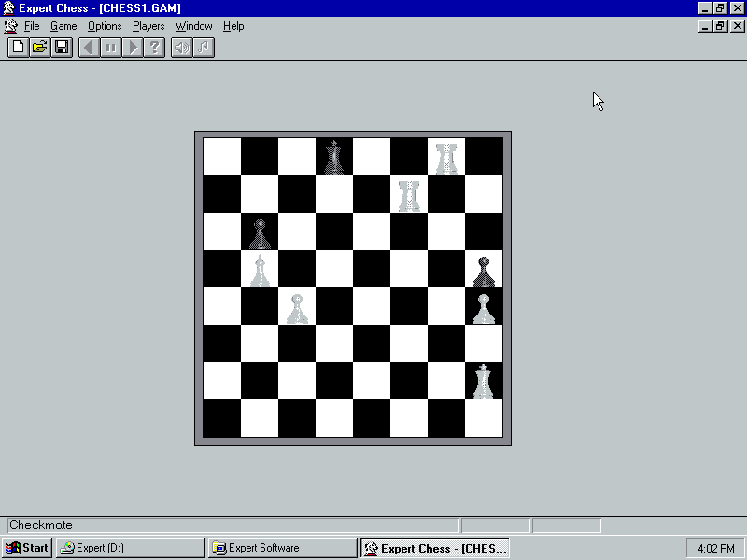
Task: Step forward one move with the right arrow
Action: tap(133, 48)
